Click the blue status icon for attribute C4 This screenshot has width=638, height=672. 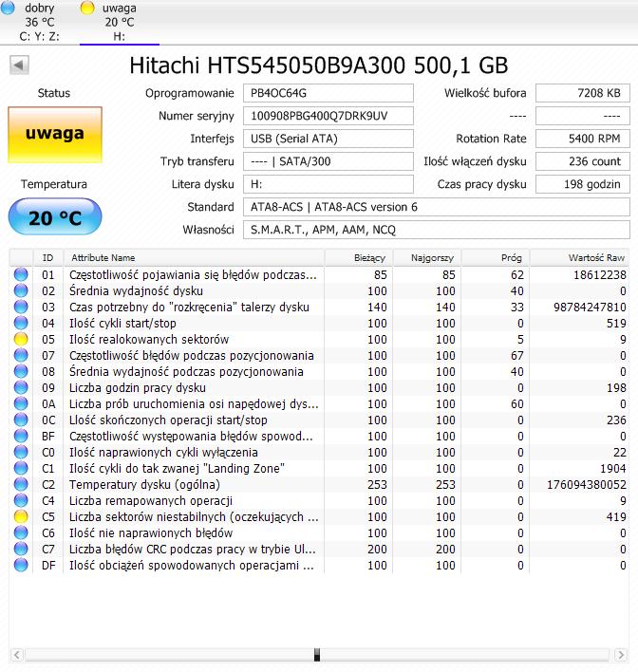point(21,500)
